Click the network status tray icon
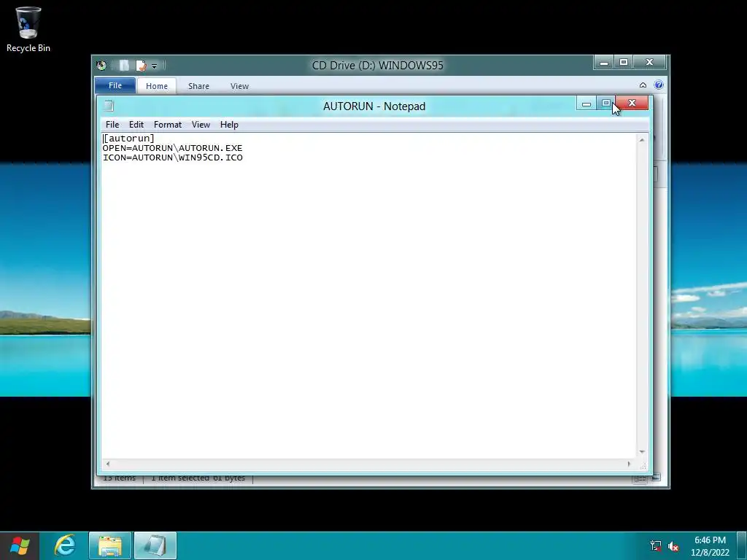747x560 pixels. (656, 546)
